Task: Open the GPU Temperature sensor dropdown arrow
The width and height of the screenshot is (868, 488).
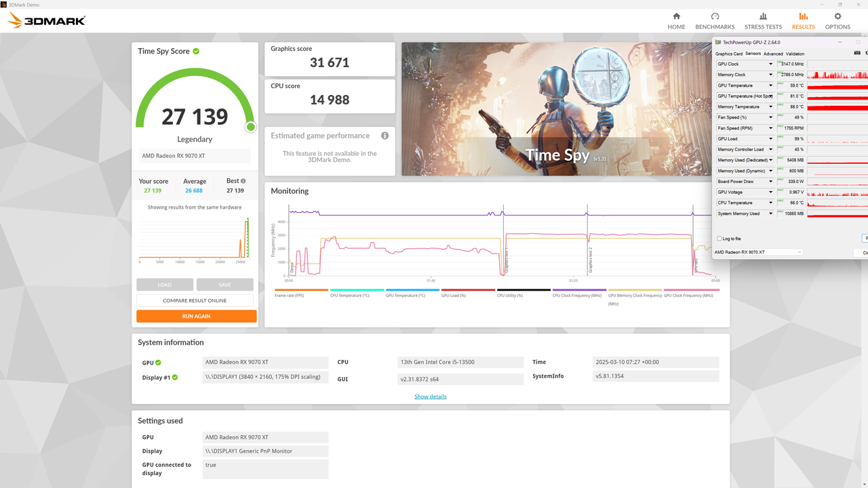Action: tap(770, 85)
